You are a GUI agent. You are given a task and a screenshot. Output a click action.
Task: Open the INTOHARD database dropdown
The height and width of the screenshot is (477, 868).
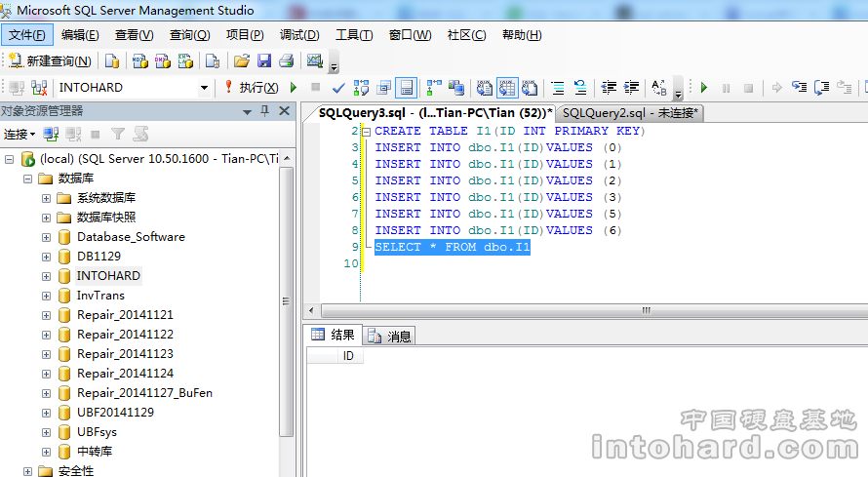205,87
